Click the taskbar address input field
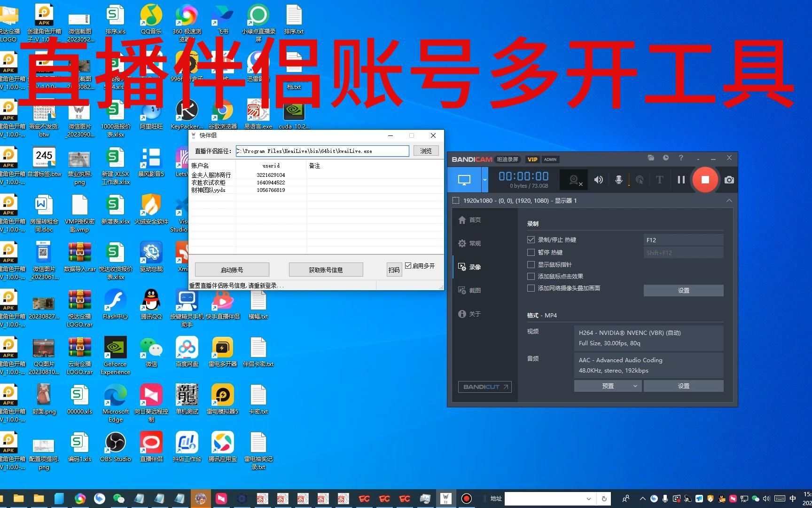Image resolution: width=812 pixels, height=508 pixels. pyautogui.click(x=545, y=499)
